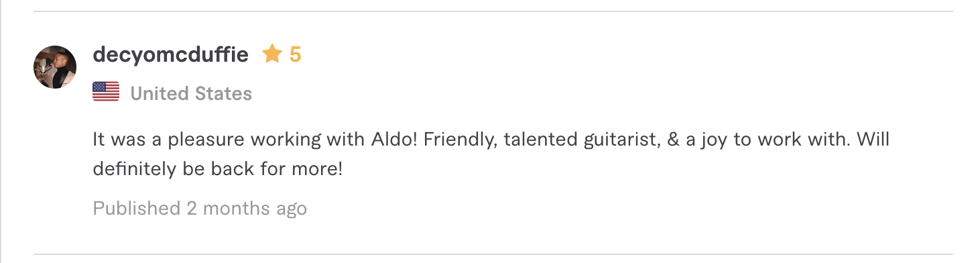Select the United States country label
The height and width of the screenshot is (263, 980).
(191, 93)
